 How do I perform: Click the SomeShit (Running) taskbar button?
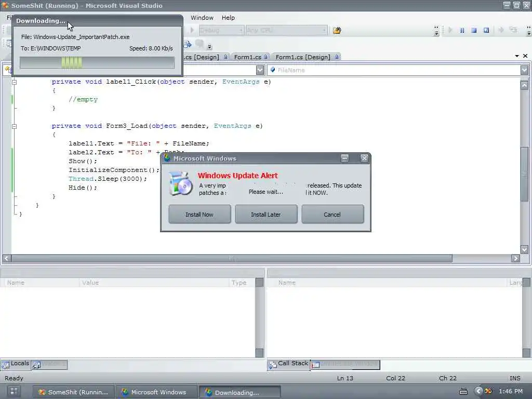click(x=74, y=392)
